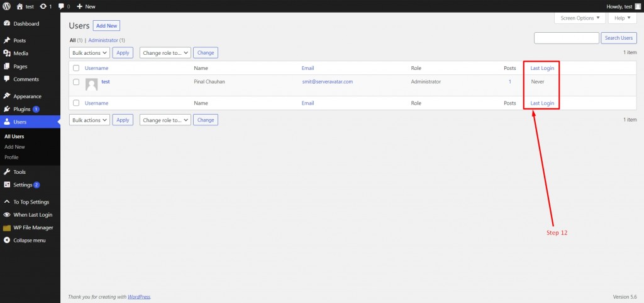Open the Profile submenu item
644x303 pixels.
pyautogui.click(x=11, y=157)
